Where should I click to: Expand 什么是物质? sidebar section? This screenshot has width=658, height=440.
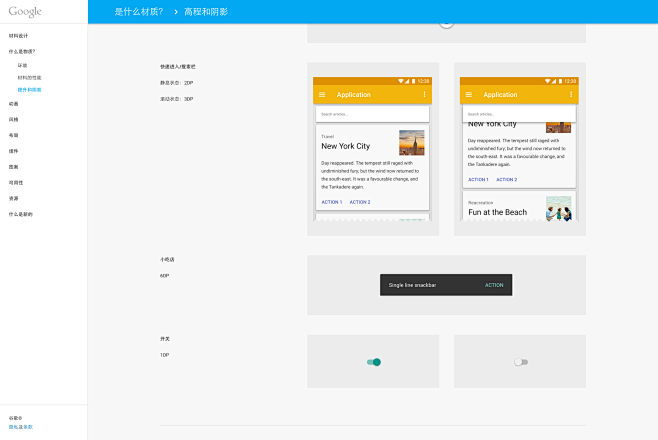(x=22, y=51)
